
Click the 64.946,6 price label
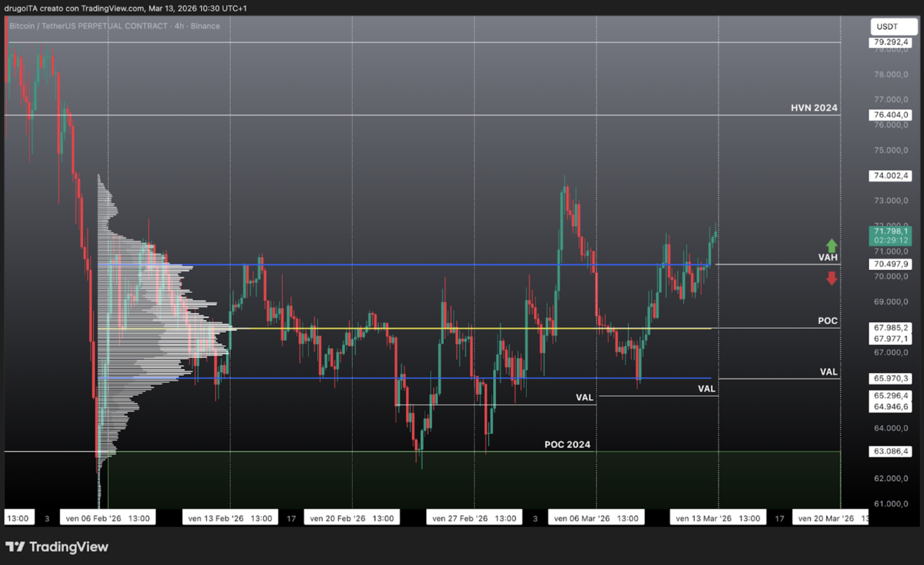tap(891, 407)
